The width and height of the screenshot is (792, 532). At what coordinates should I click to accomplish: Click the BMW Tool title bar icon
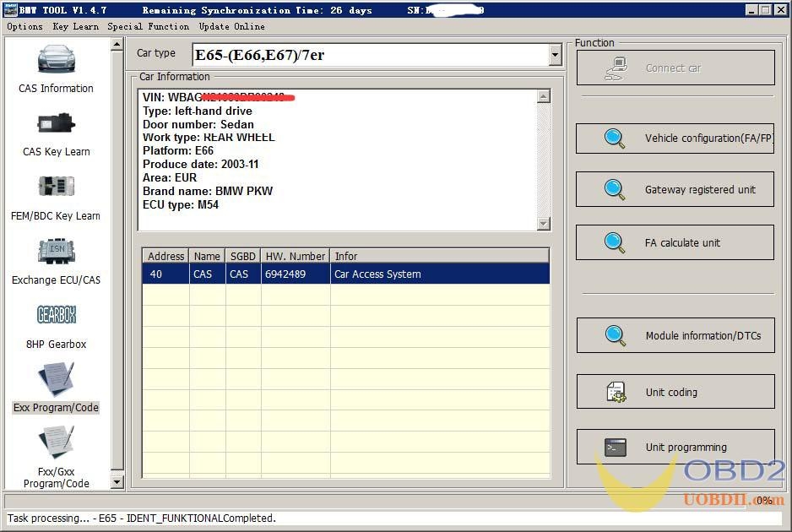pyautogui.click(x=12, y=9)
